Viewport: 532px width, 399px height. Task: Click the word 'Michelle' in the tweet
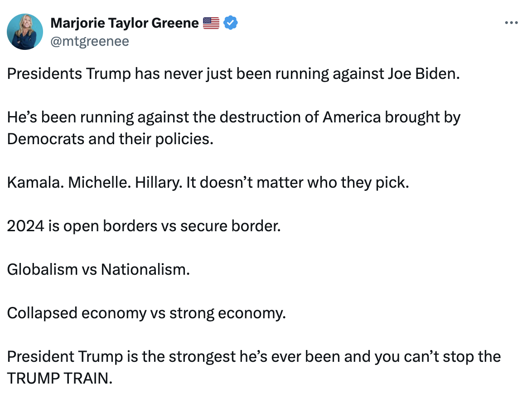(99, 182)
